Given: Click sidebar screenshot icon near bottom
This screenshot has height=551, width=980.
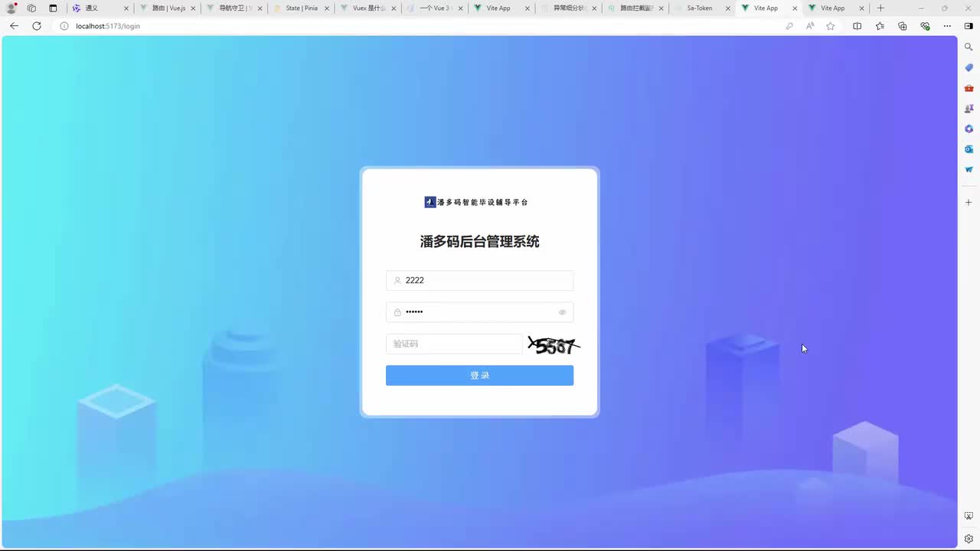Looking at the screenshot, I should tap(969, 517).
